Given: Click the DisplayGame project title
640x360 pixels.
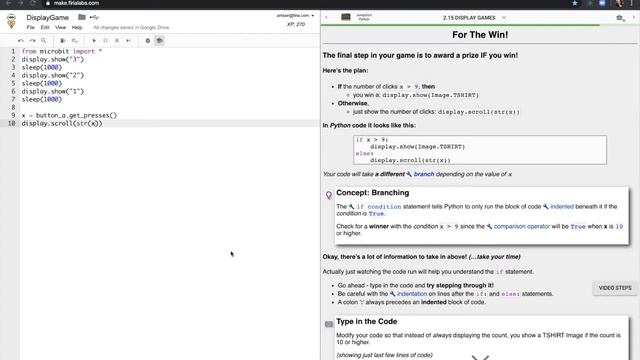Looking at the screenshot, I should 47,18.
